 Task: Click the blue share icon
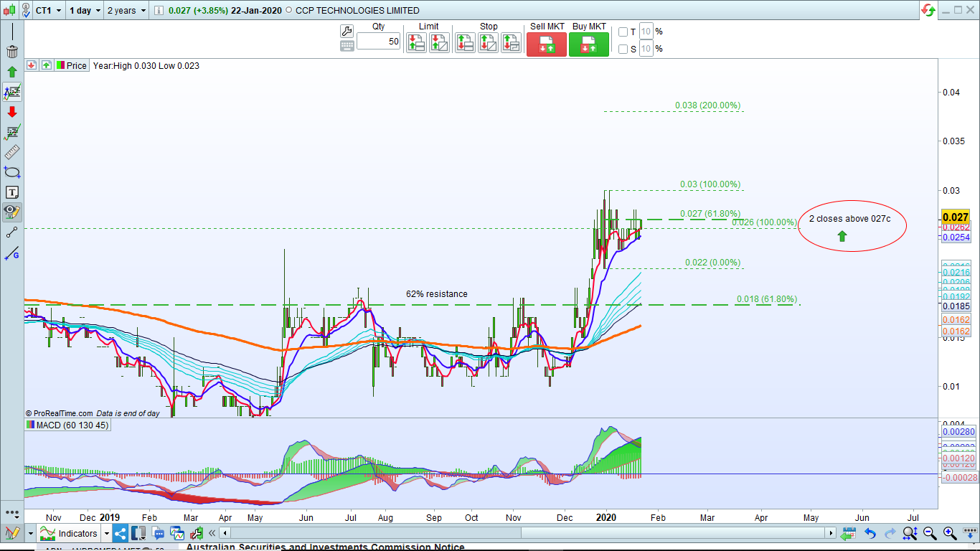coord(121,533)
